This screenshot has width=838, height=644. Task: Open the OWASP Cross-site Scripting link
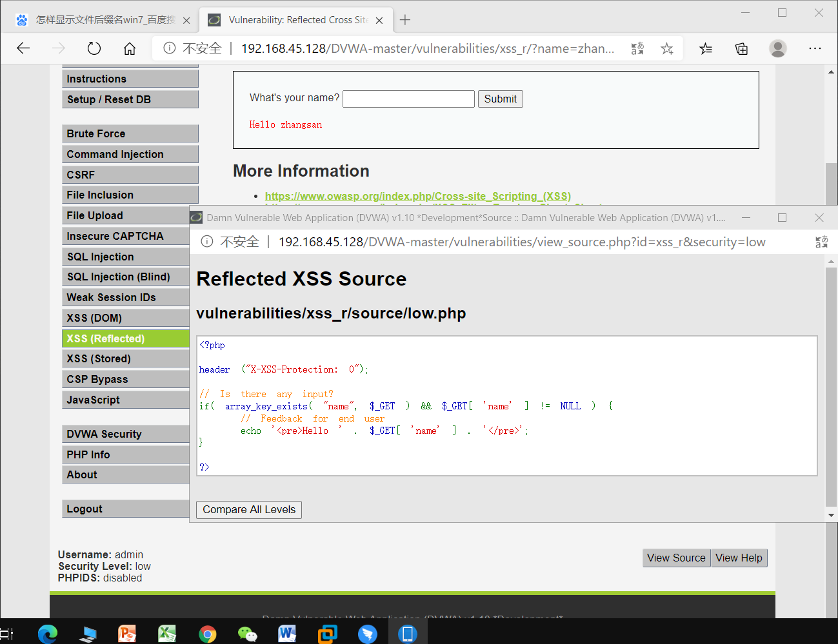[x=418, y=196]
